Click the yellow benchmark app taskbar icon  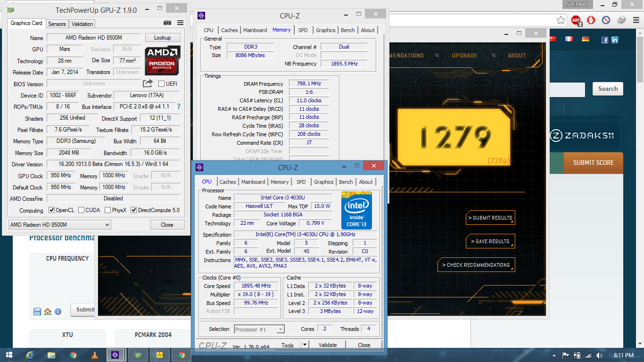[159, 355]
